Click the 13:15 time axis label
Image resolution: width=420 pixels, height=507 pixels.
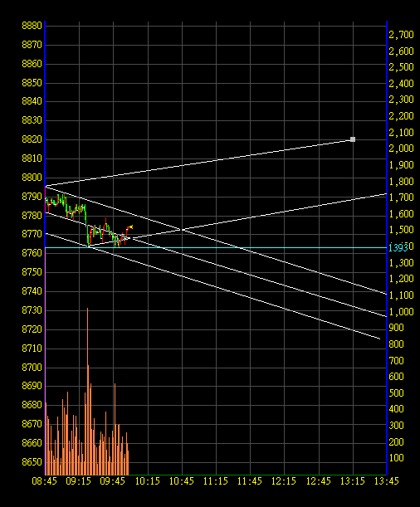click(x=353, y=481)
